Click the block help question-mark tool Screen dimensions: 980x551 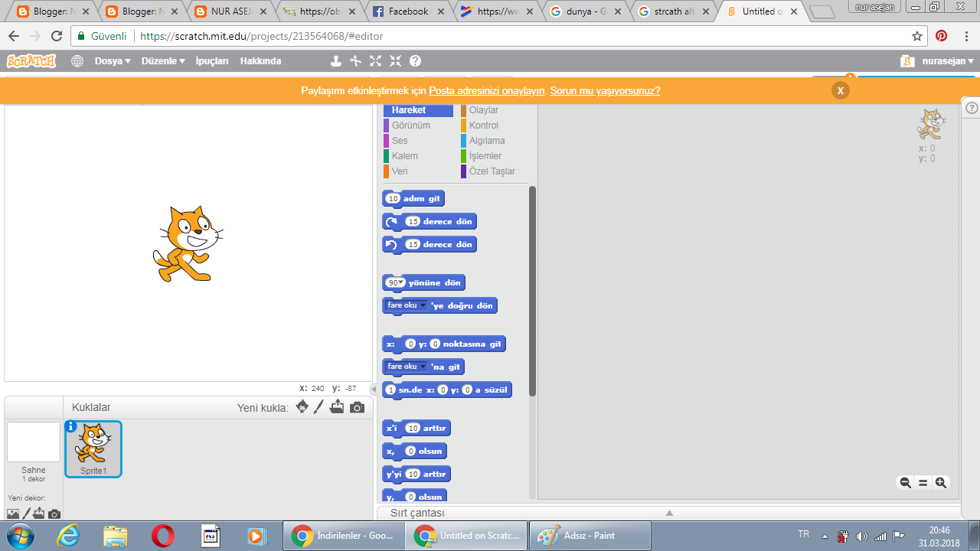(x=415, y=61)
